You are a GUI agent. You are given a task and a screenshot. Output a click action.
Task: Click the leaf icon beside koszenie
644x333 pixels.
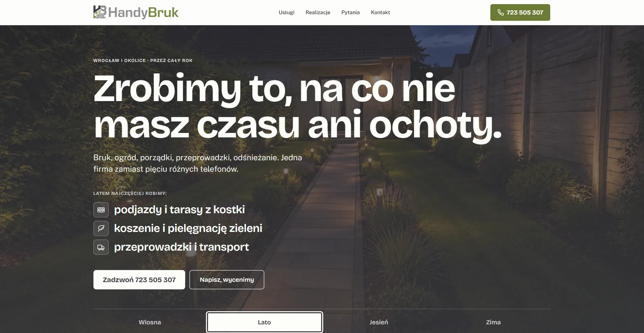click(x=101, y=228)
